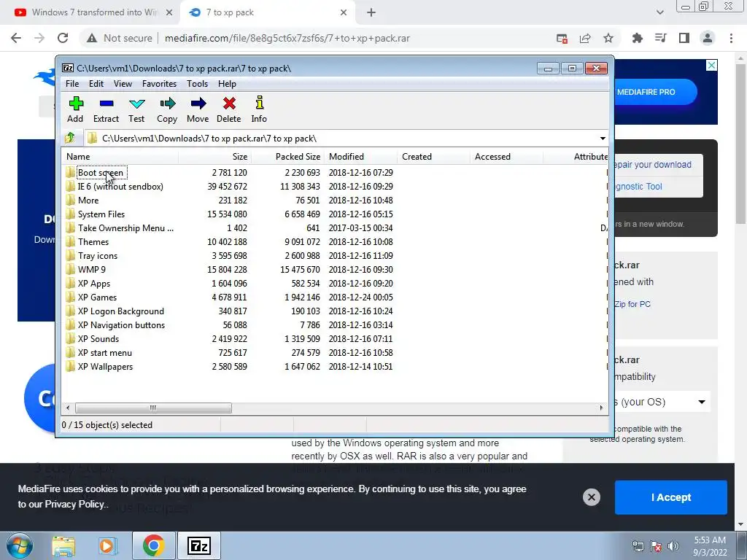Select the More folder
This screenshot has width=747, height=560.
tap(88, 201)
